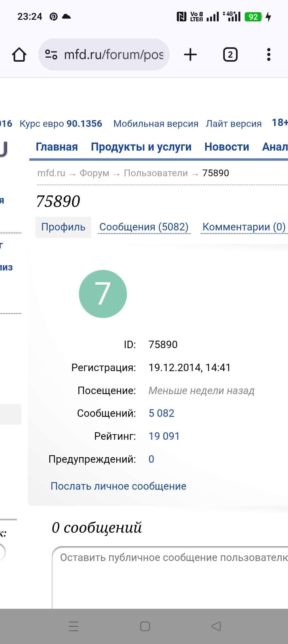Click the 0 сообщений heading
Image resolution: width=288 pixels, height=644 pixels.
click(97, 528)
